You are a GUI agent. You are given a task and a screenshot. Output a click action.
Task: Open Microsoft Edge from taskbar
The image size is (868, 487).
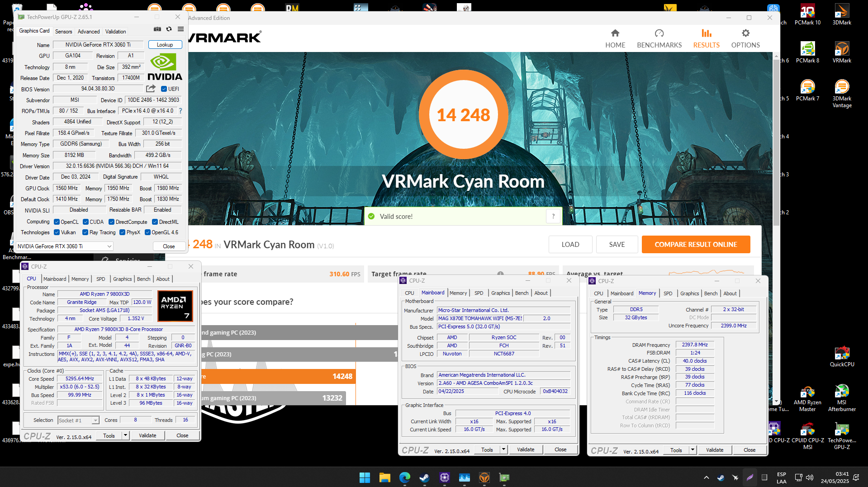[404, 477]
